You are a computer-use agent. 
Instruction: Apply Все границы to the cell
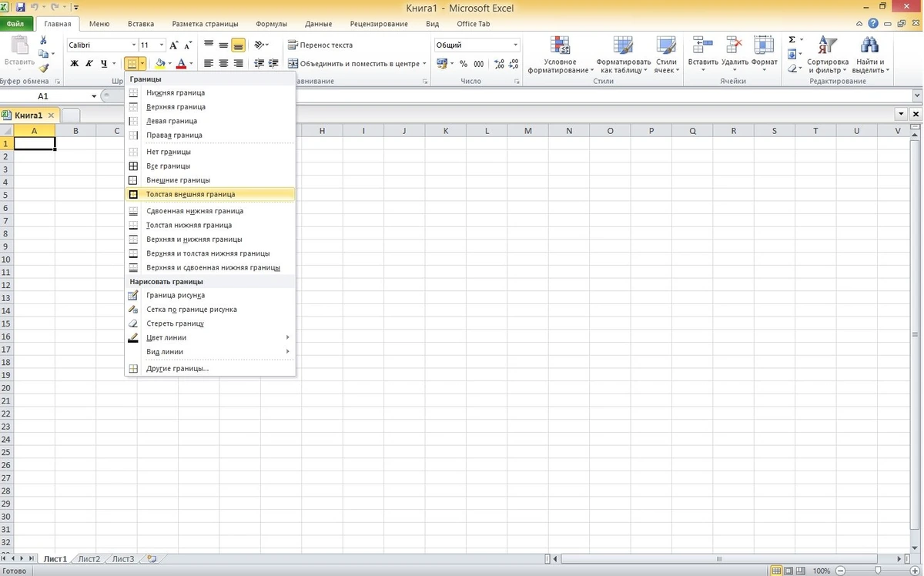209,166
